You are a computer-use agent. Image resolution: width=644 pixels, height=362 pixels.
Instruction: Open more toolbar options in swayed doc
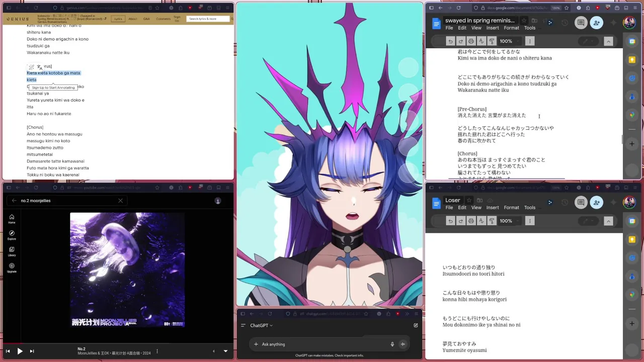[x=530, y=41]
